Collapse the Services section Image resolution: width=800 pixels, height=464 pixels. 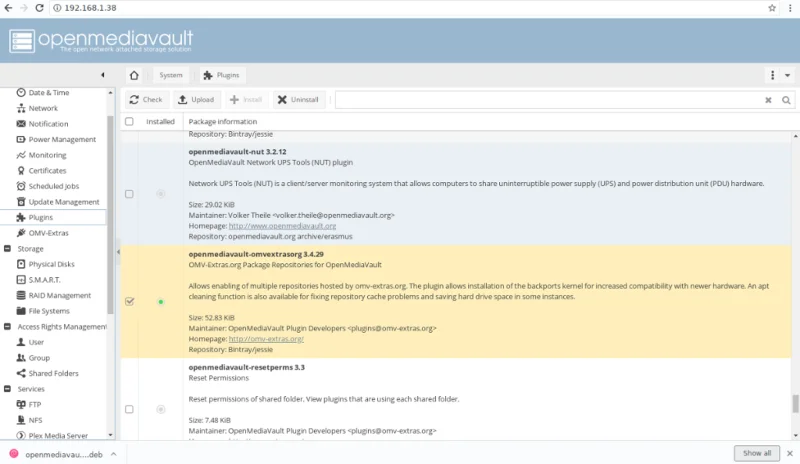click(7, 389)
